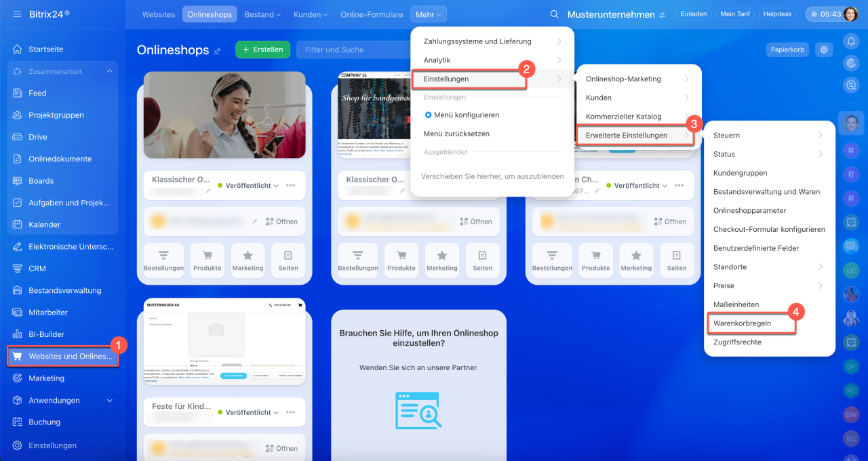Open the LC contact avatar in right panel

click(850, 270)
